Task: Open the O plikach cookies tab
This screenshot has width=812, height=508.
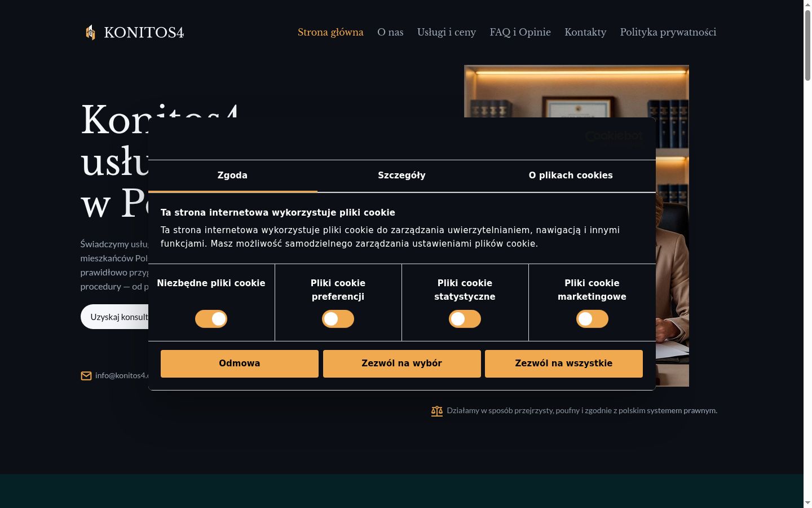Action: (x=571, y=176)
